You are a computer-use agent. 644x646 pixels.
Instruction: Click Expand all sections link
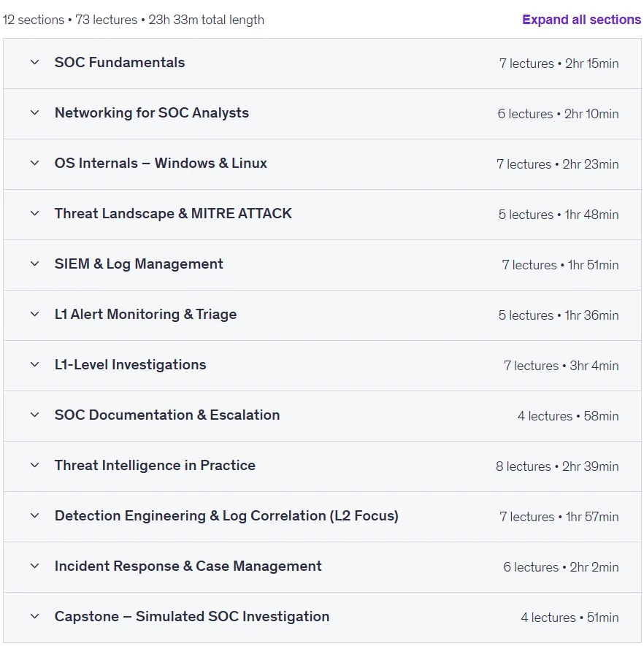click(581, 20)
